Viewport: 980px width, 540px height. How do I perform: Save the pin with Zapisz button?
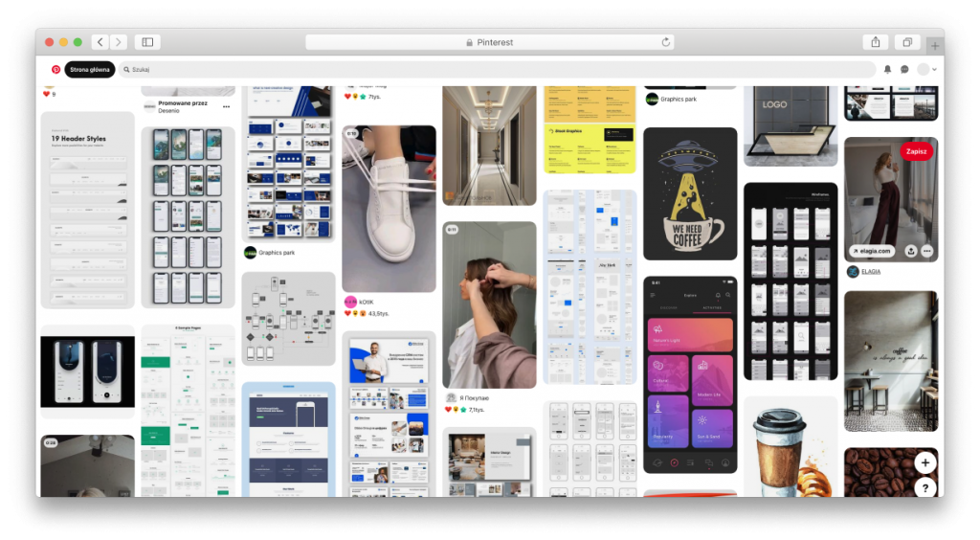[x=916, y=151]
